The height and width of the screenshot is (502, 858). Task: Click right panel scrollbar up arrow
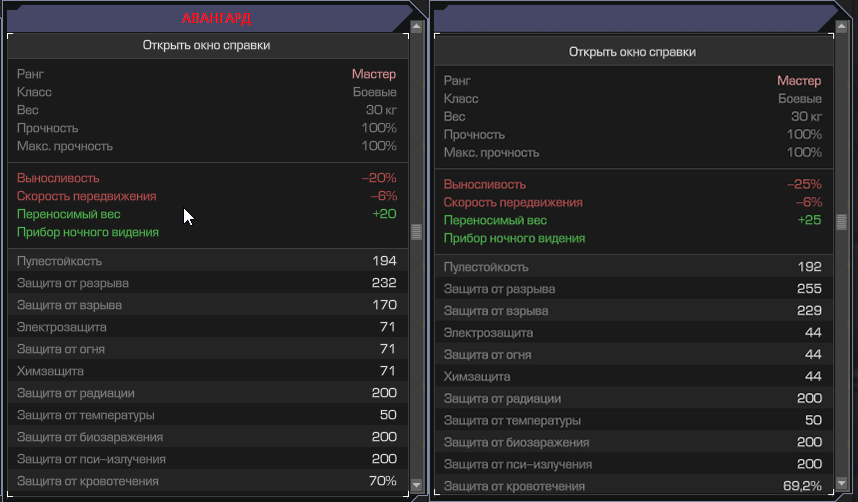coord(842,26)
